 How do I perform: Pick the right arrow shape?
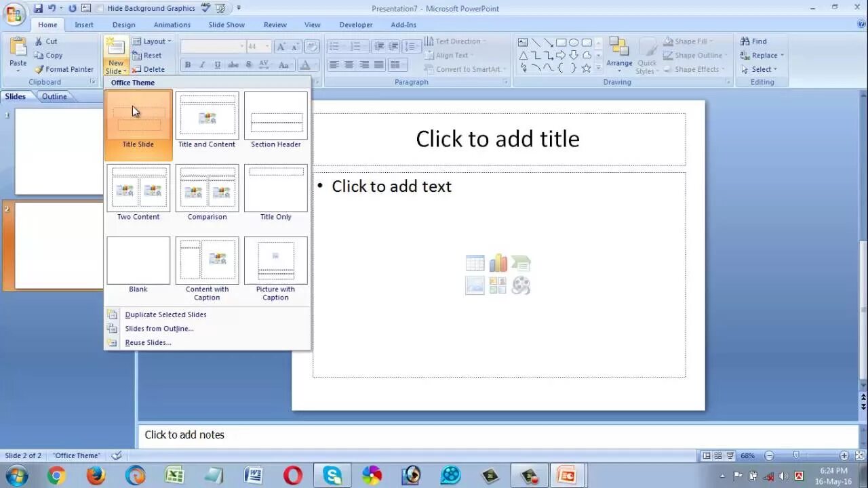(x=561, y=55)
